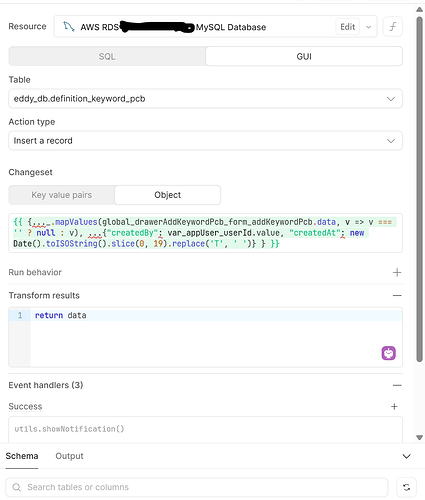This screenshot has height=500, width=425.
Task: Click the purple AI assistant icon
Action: (x=388, y=353)
